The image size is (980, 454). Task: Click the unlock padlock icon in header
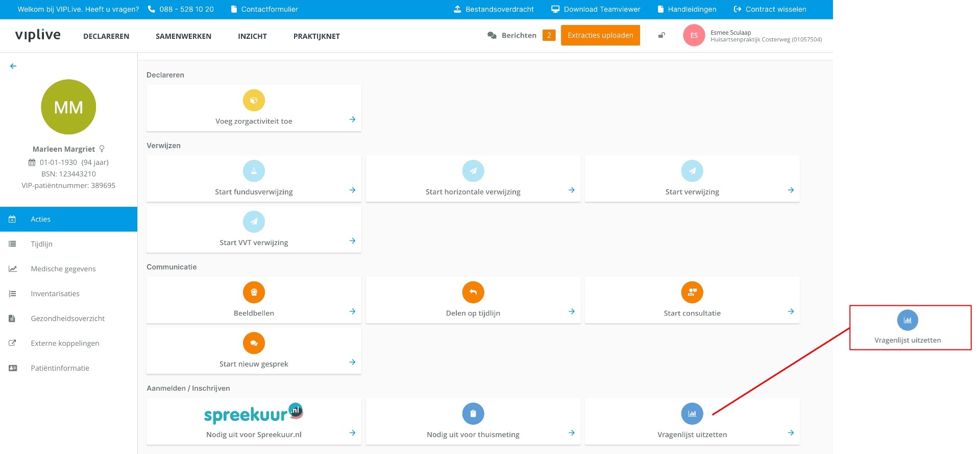click(661, 35)
